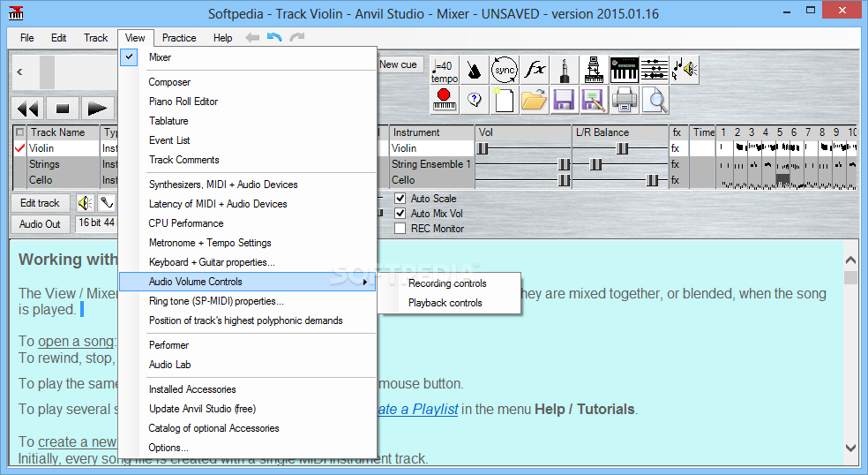Expand the Audio Volume Controls submenu

click(248, 282)
